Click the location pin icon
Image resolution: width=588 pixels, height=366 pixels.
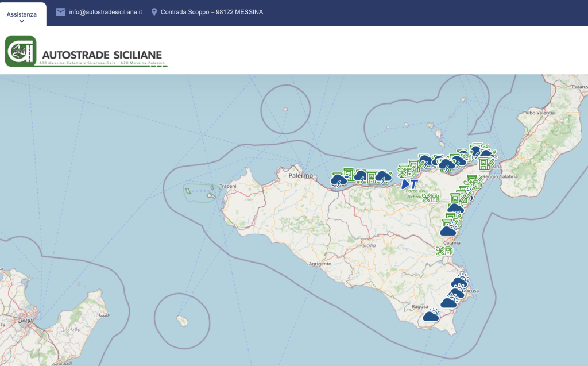154,12
